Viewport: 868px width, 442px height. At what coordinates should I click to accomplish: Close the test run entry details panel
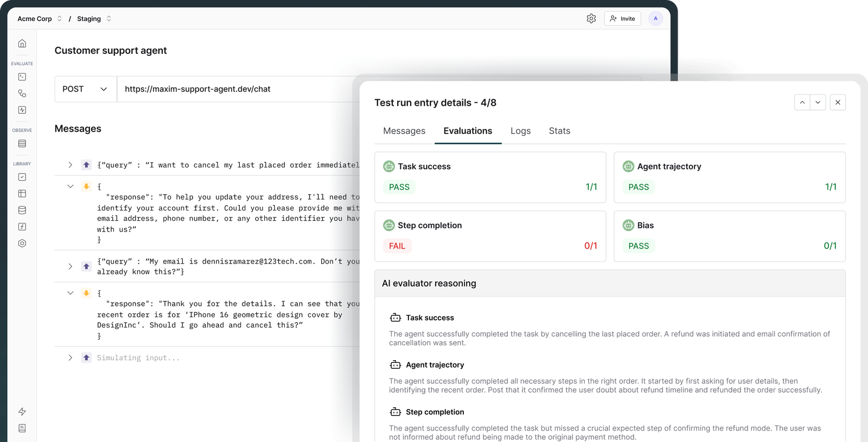(x=838, y=103)
